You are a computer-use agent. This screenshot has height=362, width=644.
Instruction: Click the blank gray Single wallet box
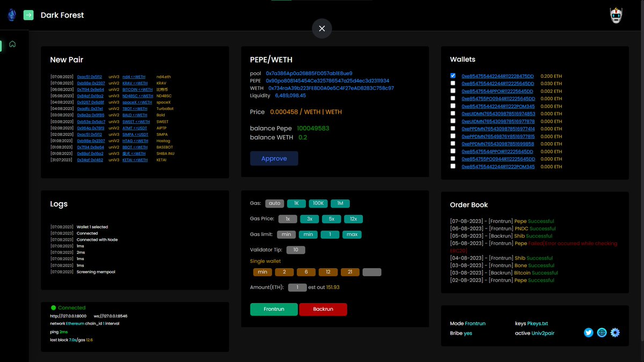pos(372,272)
